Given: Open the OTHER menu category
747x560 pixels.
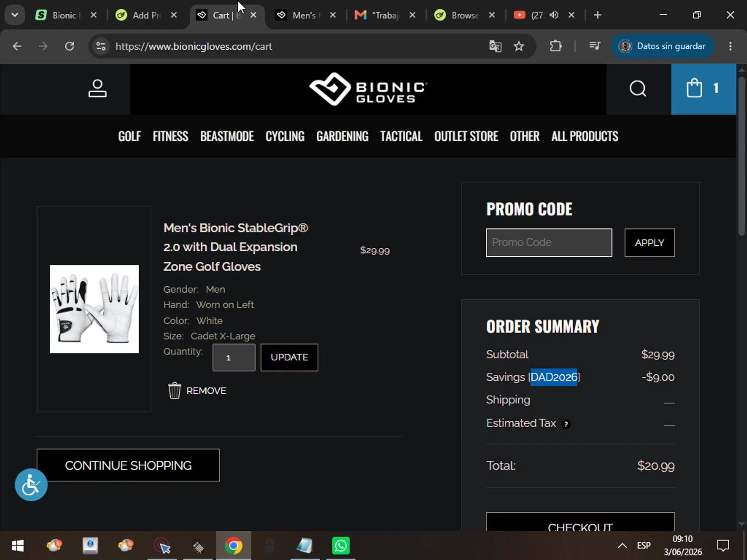Looking at the screenshot, I should click(x=524, y=136).
